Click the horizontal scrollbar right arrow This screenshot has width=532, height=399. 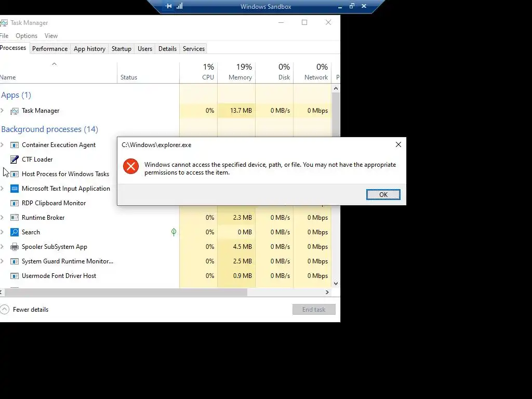327,292
